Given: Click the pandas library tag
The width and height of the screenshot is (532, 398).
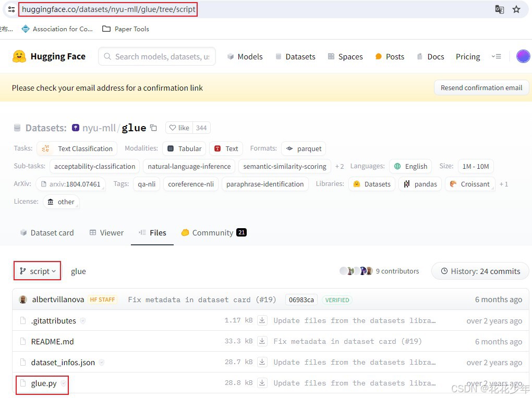Looking at the screenshot, I should 420,184.
